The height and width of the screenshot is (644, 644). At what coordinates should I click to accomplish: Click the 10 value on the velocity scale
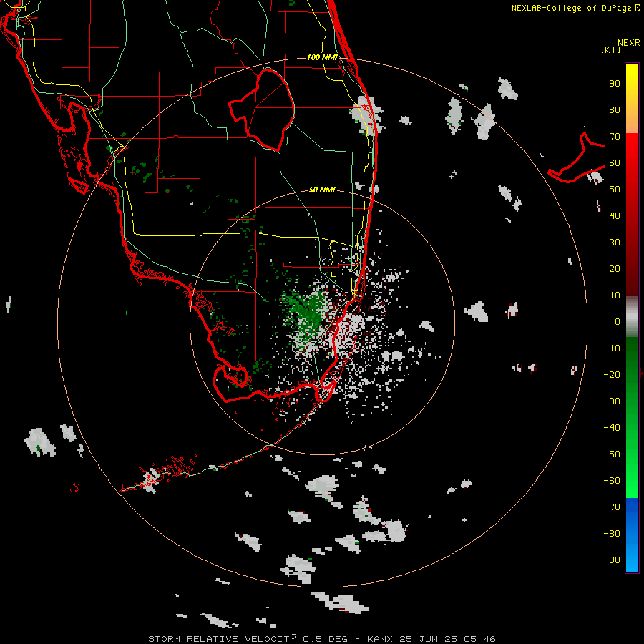click(x=615, y=296)
